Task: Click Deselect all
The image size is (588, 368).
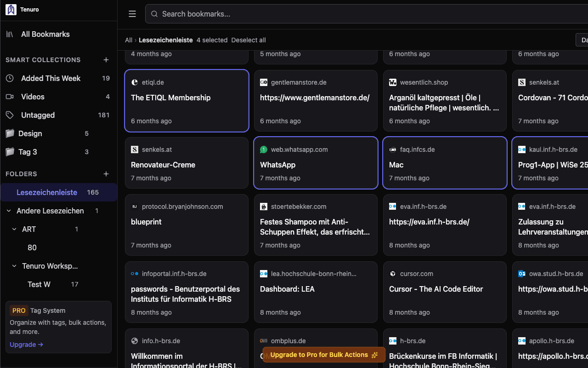Action: pos(249,40)
